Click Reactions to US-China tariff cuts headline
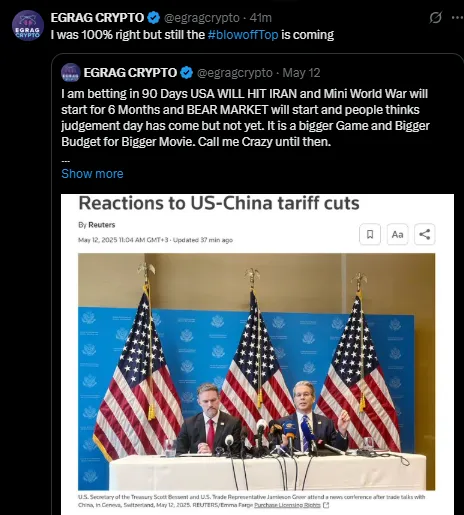This screenshot has height=515, width=464. point(219,203)
